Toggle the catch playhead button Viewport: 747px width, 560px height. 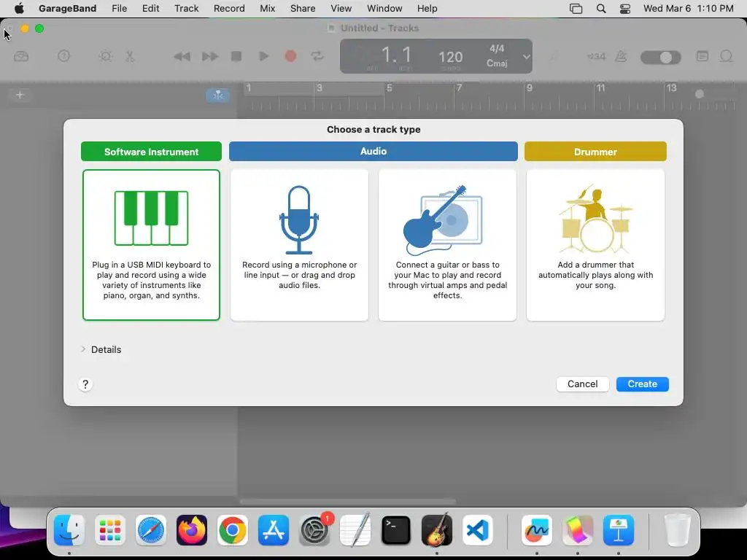pyautogui.click(x=217, y=96)
